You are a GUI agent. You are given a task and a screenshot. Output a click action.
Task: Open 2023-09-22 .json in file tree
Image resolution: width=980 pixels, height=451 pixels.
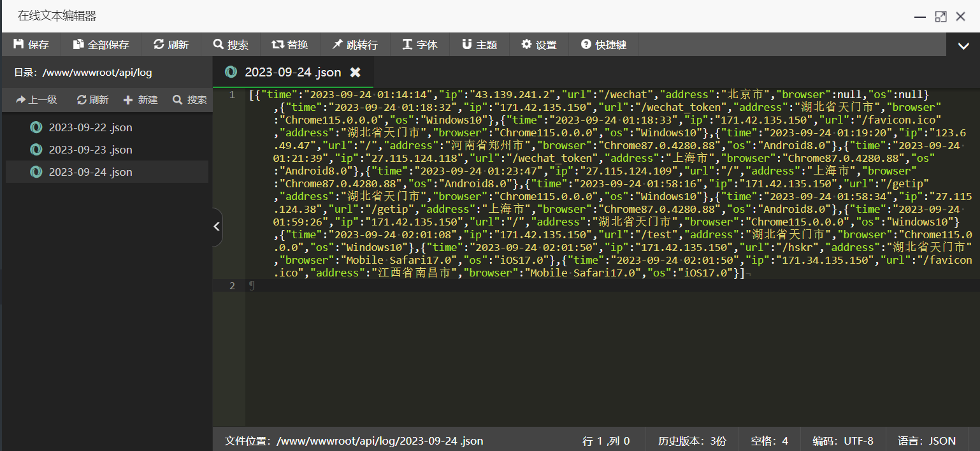coord(90,127)
